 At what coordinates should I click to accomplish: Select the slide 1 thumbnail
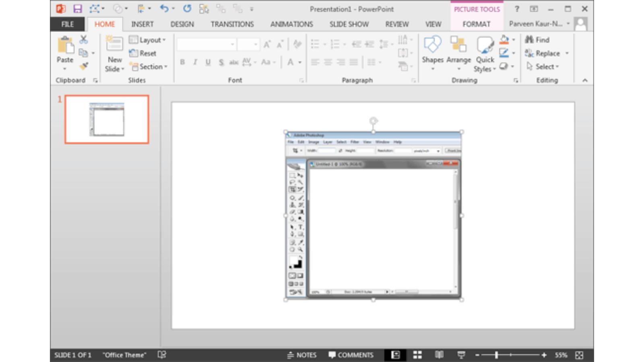point(107,119)
